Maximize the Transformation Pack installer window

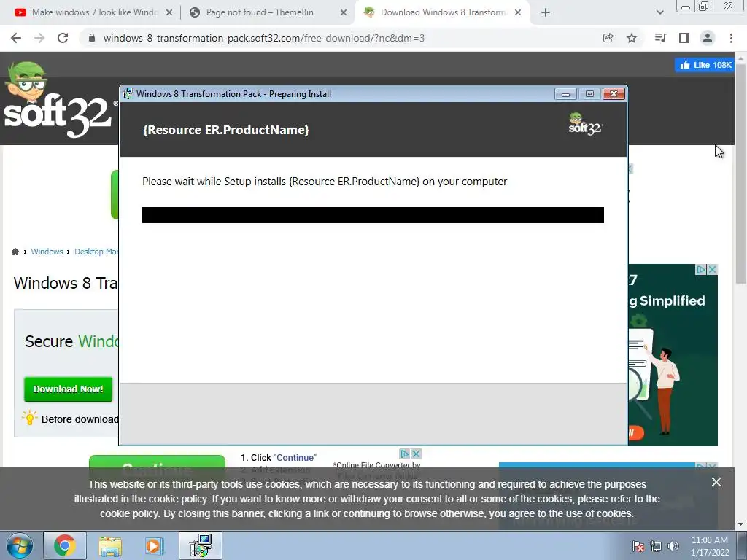click(x=589, y=94)
